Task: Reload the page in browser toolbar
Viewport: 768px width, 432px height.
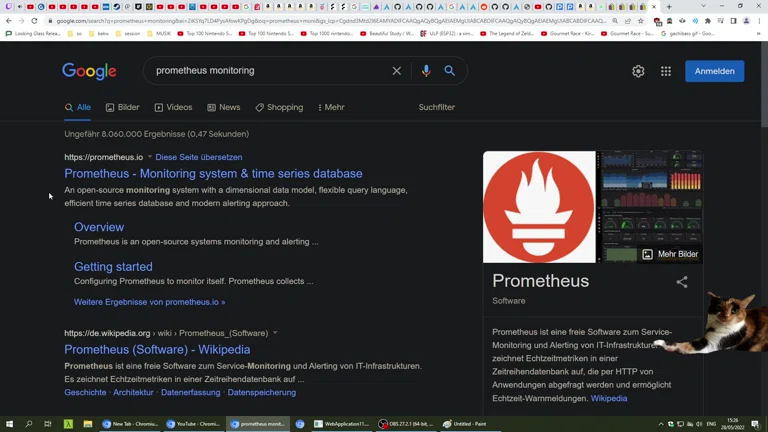Action: coord(34,21)
